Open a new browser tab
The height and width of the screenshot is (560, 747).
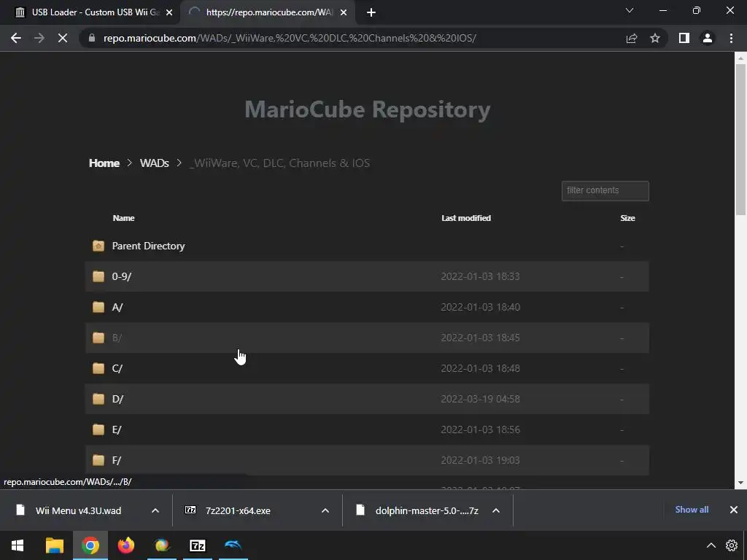tap(371, 12)
